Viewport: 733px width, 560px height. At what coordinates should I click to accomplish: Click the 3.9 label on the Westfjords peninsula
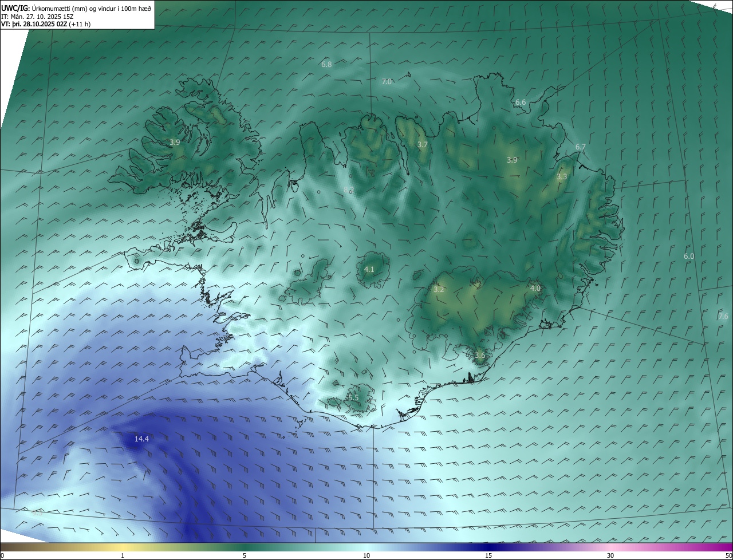pyautogui.click(x=175, y=142)
